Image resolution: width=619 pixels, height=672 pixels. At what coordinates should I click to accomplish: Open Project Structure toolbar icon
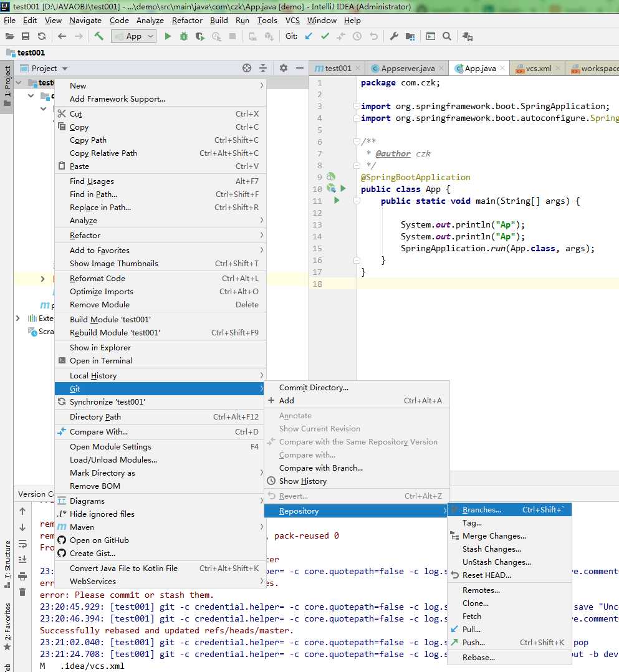click(410, 36)
